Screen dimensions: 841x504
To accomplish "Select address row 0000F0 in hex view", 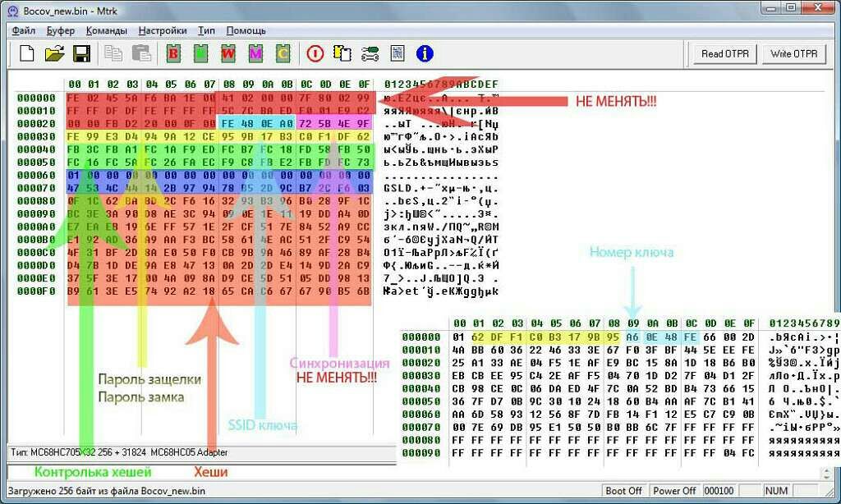I will 36,291.
